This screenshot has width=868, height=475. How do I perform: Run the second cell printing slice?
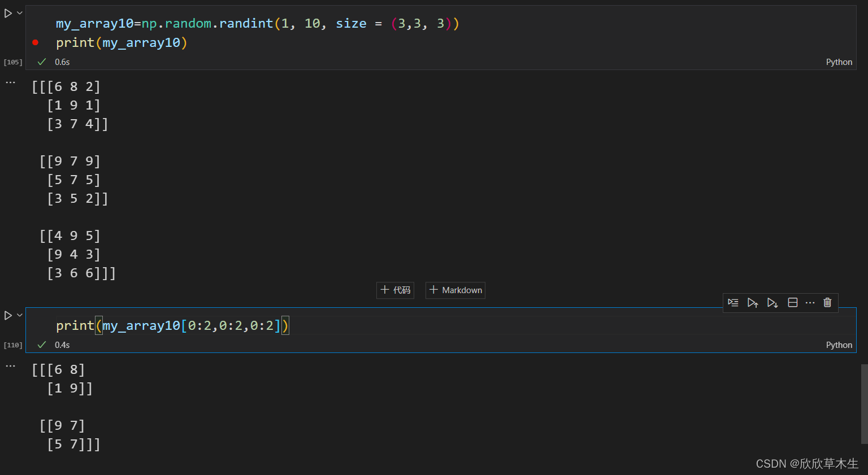click(8, 315)
